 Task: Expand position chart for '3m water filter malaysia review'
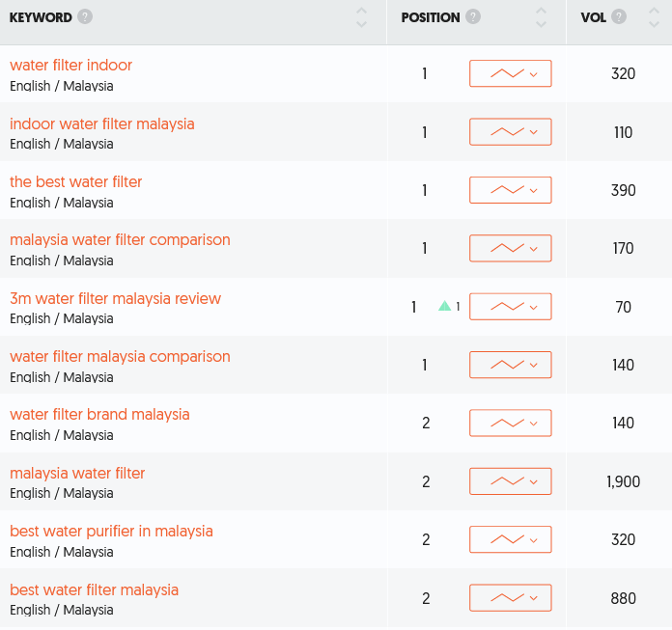click(511, 307)
